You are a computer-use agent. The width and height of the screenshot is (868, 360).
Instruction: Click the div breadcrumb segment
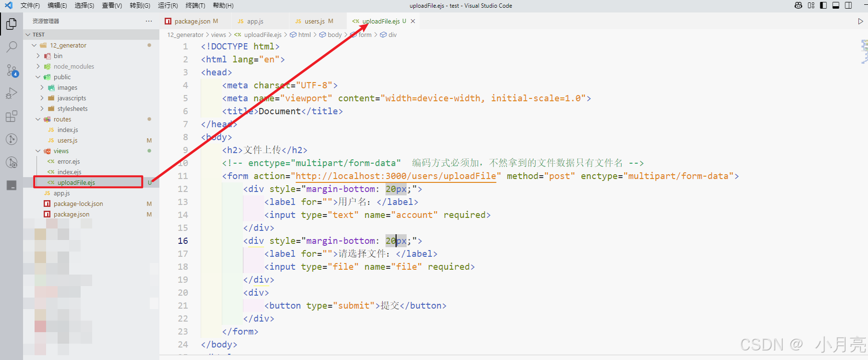click(x=392, y=35)
